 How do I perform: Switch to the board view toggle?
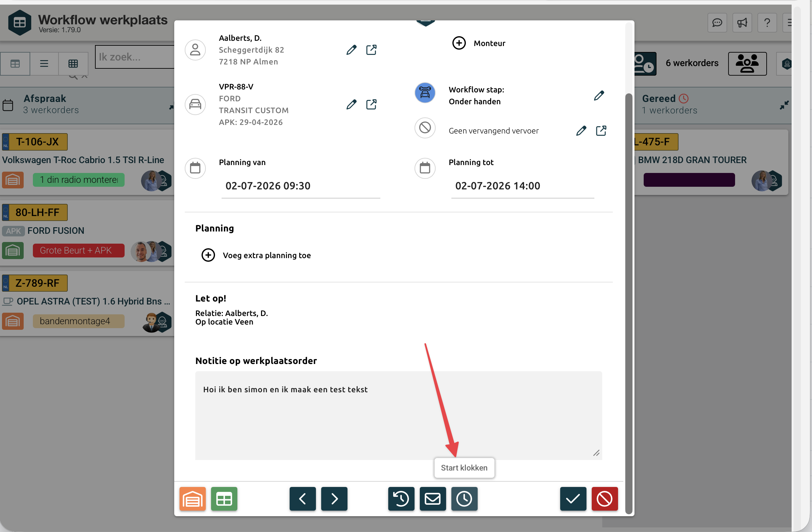tap(15, 64)
